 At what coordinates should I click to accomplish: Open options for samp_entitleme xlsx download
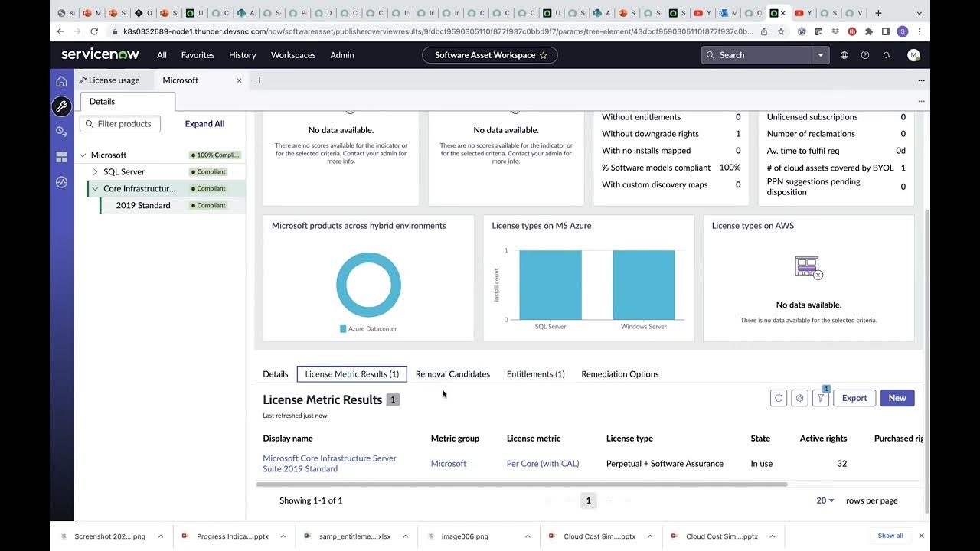point(406,536)
